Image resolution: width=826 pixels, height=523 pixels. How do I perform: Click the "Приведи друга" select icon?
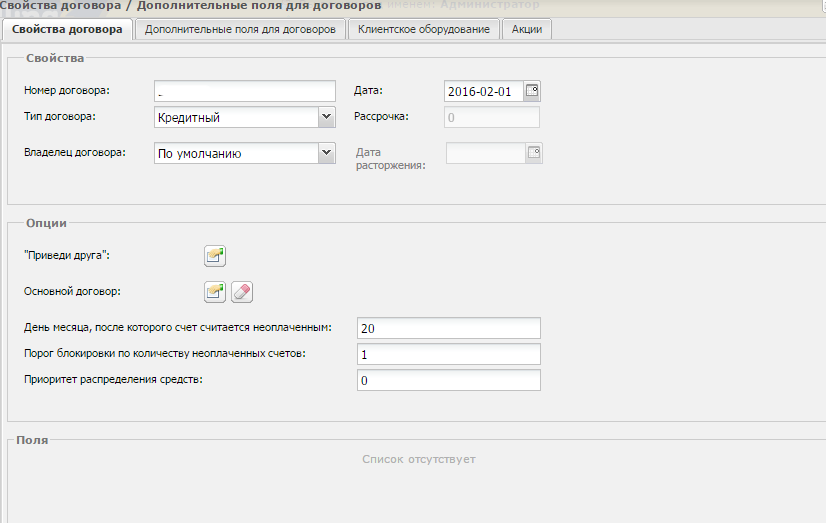click(215, 256)
